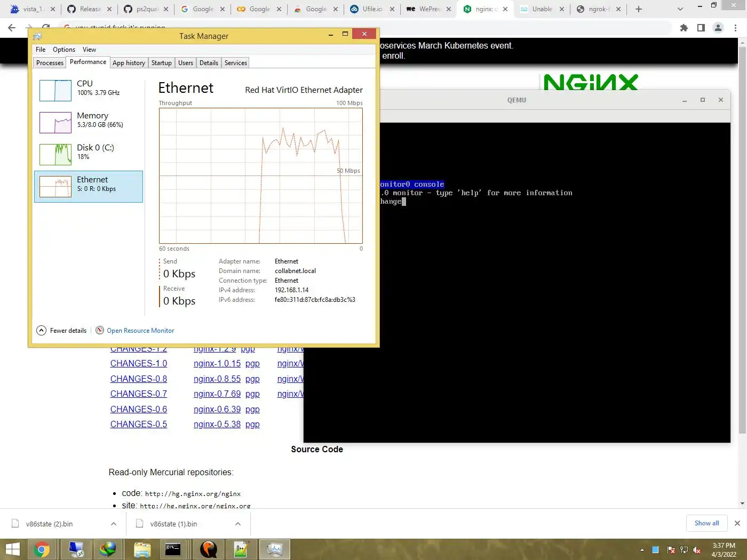Screen dimensions: 747x560
Task: Open the CHANGES-0.6 link
Action: (x=139, y=410)
